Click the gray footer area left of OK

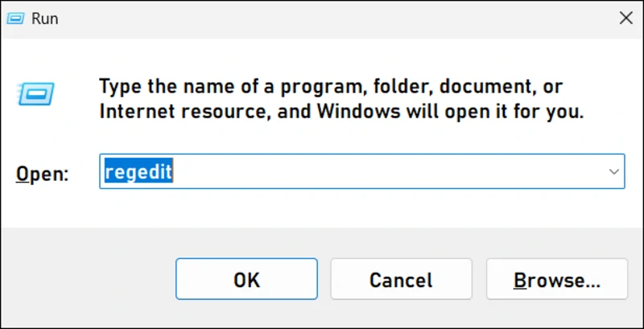pyautogui.click(x=89, y=279)
